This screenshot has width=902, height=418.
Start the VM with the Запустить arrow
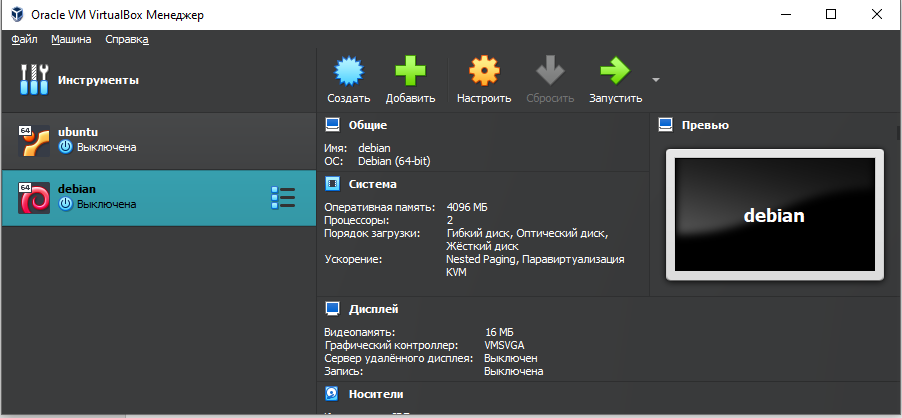(615, 71)
